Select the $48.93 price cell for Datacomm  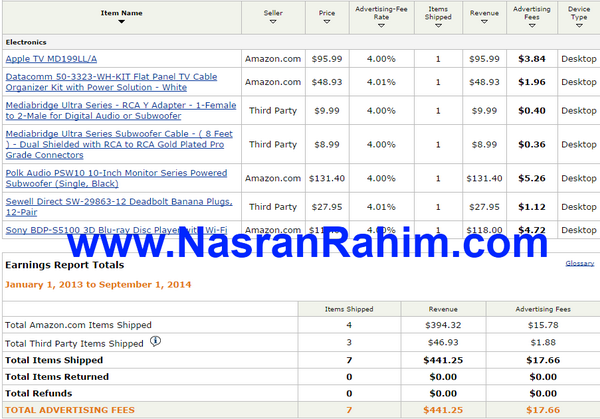(327, 82)
